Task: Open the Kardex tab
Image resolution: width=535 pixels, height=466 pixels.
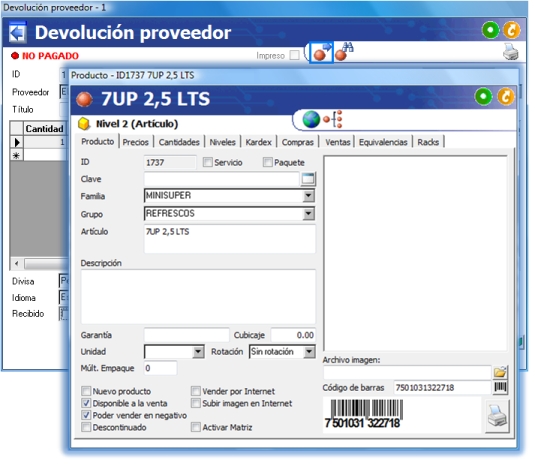Action: 258,142
